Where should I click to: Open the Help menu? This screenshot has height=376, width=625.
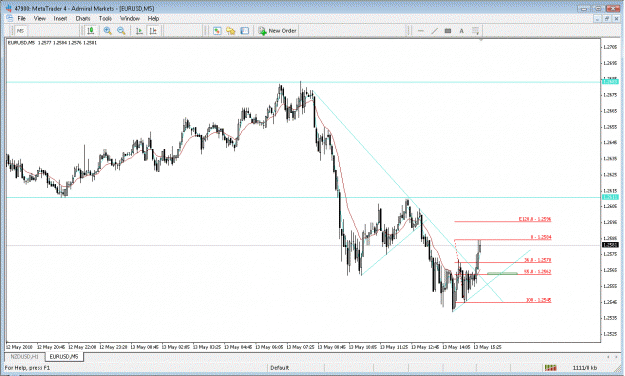(x=153, y=18)
